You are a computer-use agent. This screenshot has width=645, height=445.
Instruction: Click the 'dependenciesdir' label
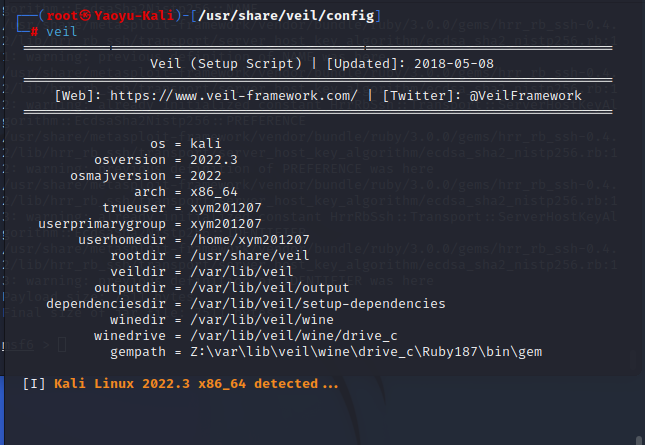(106, 304)
